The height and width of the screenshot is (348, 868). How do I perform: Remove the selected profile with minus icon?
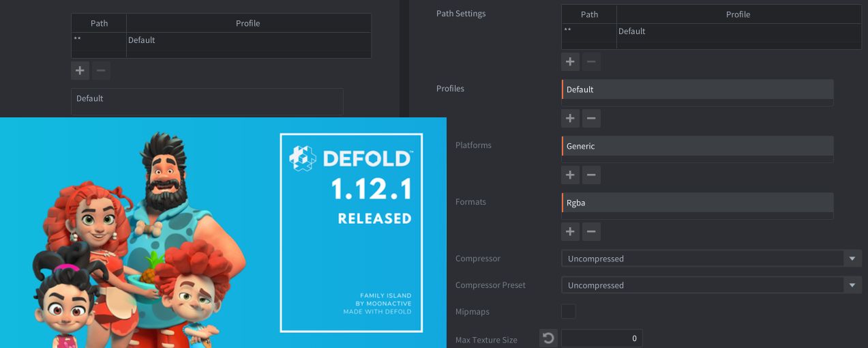click(x=591, y=118)
